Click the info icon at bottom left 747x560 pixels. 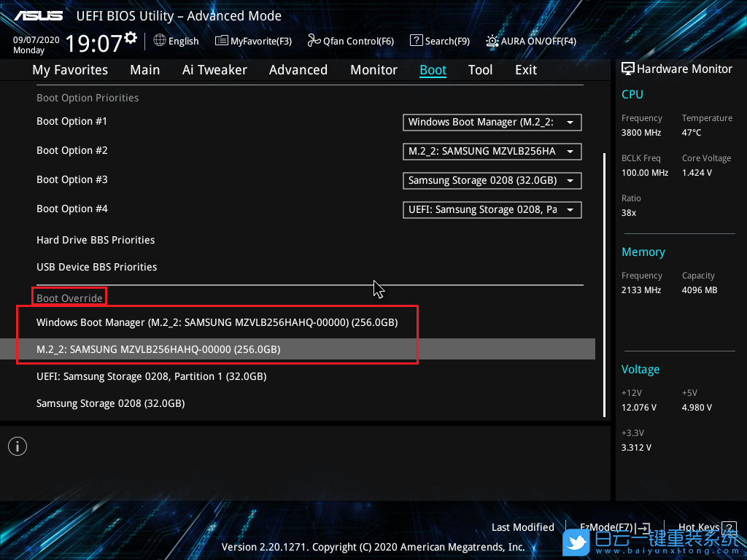[18, 446]
